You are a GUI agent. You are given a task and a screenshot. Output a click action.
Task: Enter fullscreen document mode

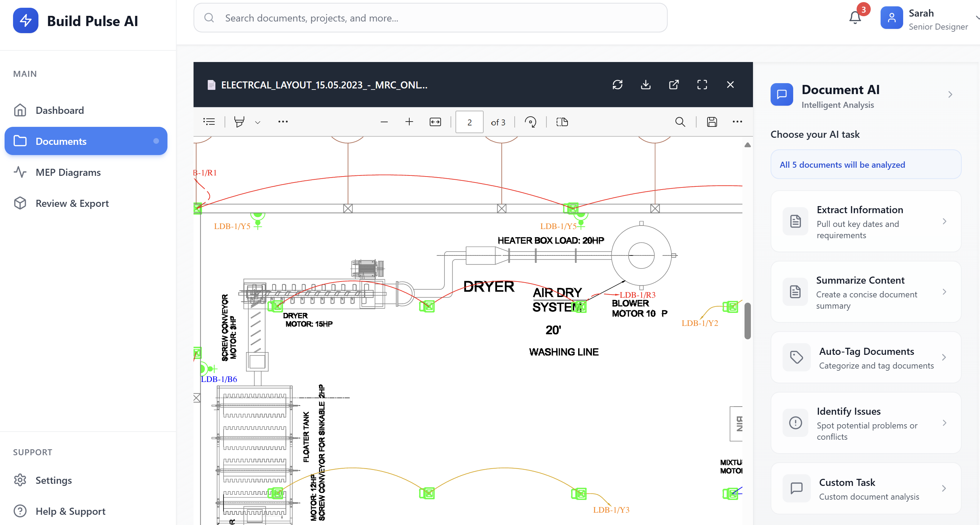coord(702,85)
